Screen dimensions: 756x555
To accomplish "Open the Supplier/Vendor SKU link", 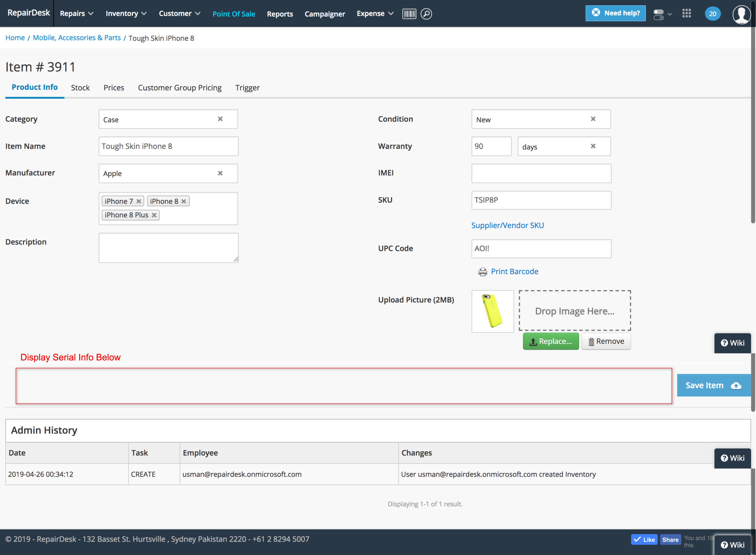I will pyautogui.click(x=507, y=226).
